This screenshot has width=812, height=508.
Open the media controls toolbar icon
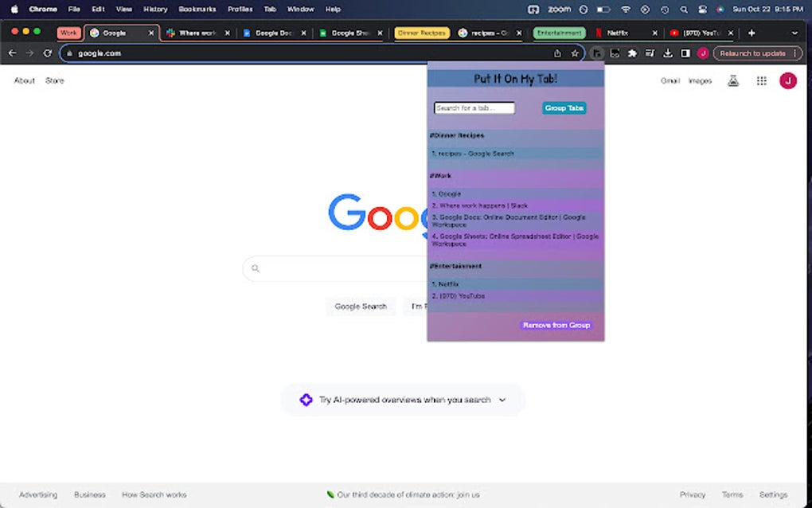[650, 53]
